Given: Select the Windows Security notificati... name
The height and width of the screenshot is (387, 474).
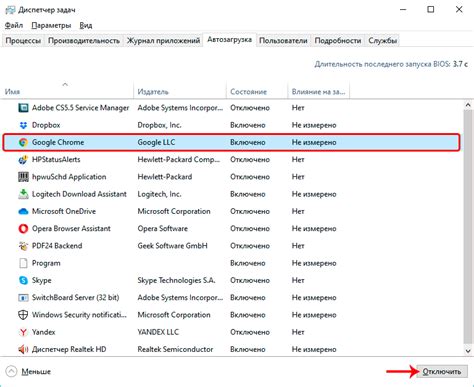Looking at the screenshot, I should [x=79, y=315].
